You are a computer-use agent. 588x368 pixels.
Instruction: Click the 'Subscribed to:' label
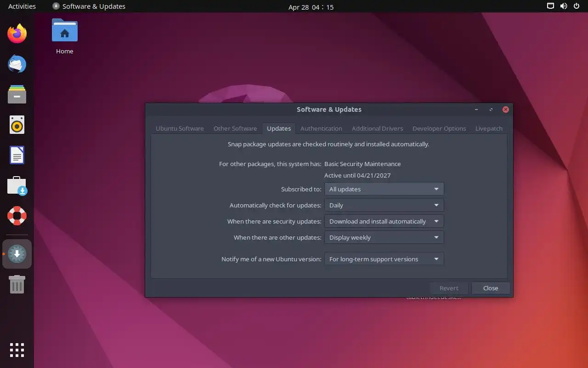tap(301, 189)
